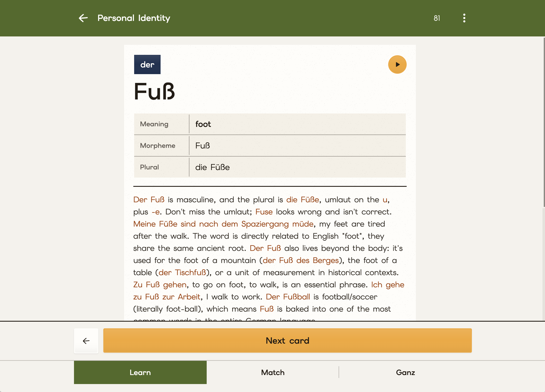Click the der article badge

[x=147, y=64]
